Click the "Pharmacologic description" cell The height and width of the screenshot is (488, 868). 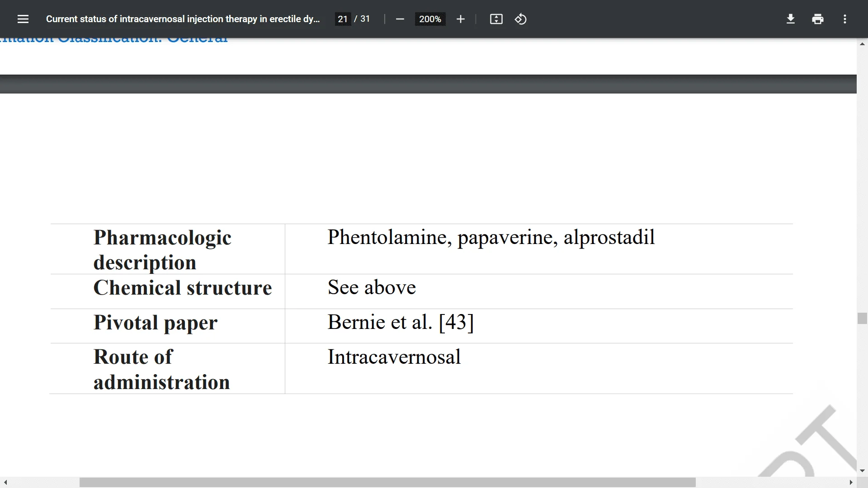click(x=168, y=249)
